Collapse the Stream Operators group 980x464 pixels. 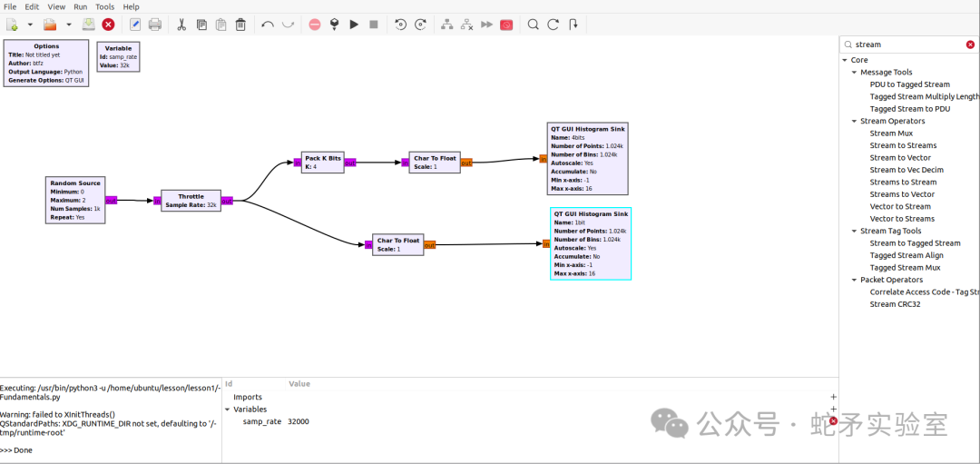(x=854, y=122)
